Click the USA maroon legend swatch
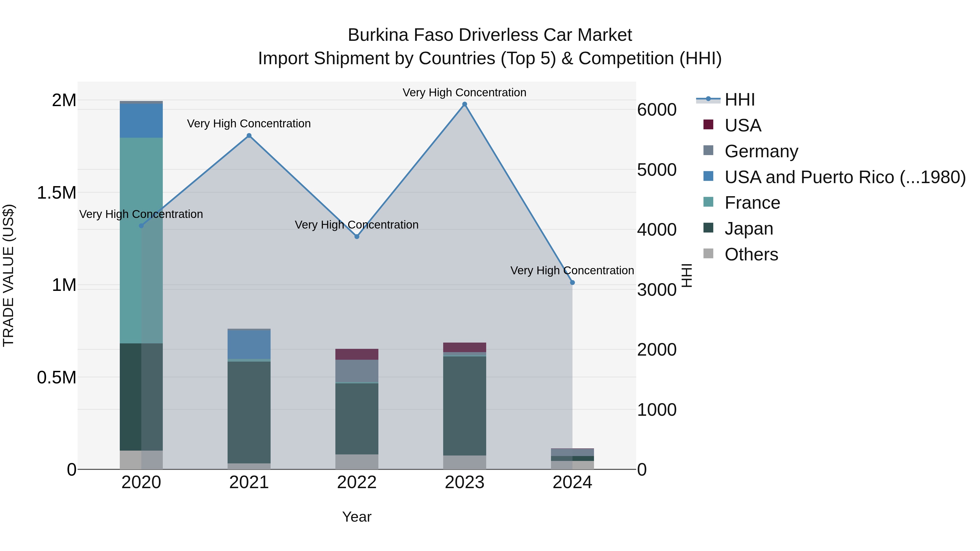 [708, 124]
